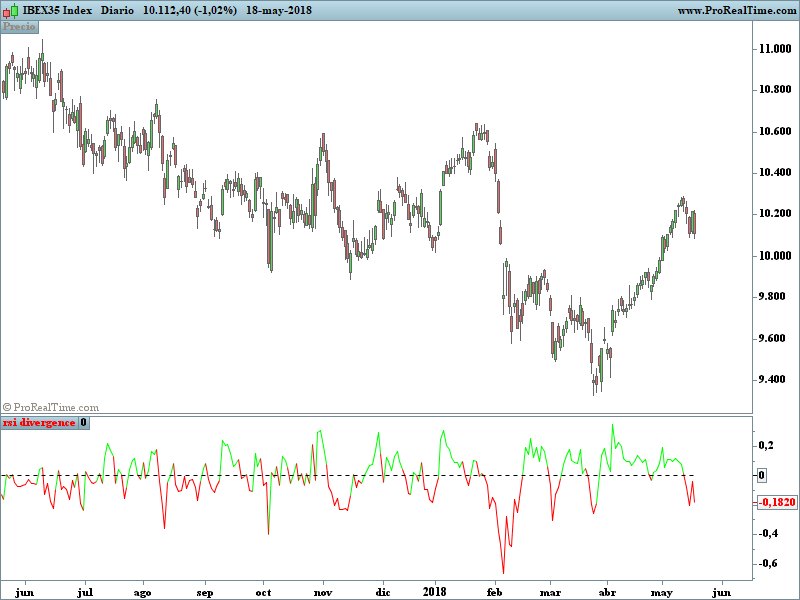Click the 10.600 price axis label

[775, 131]
